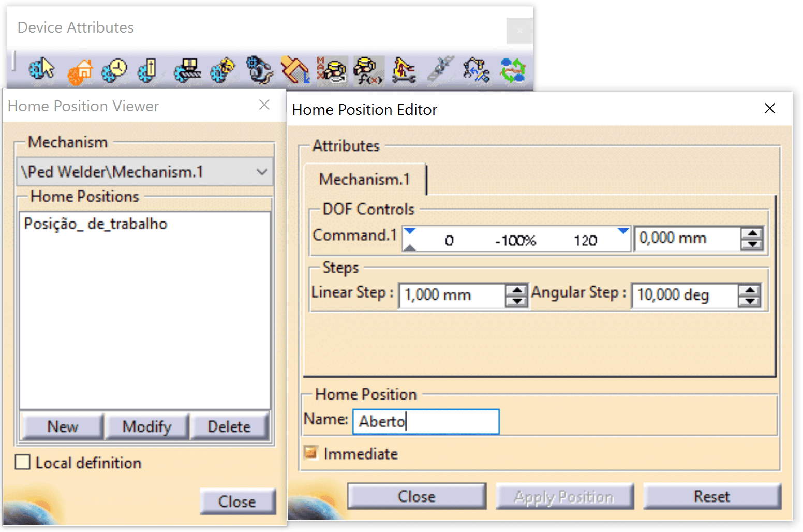The height and width of the screenshot is (532, 803).
Task: Click the Delete button
Action: 229,427
